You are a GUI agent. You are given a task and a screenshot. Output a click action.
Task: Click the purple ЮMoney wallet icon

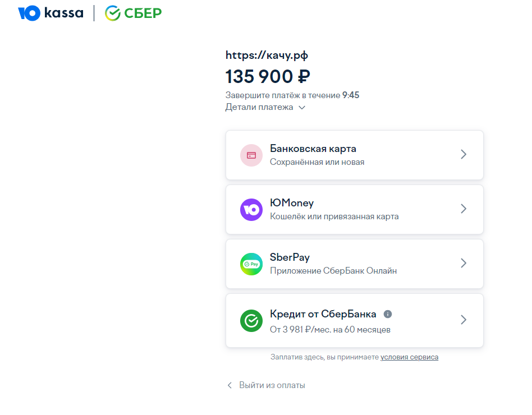click(x=251, y=210)
